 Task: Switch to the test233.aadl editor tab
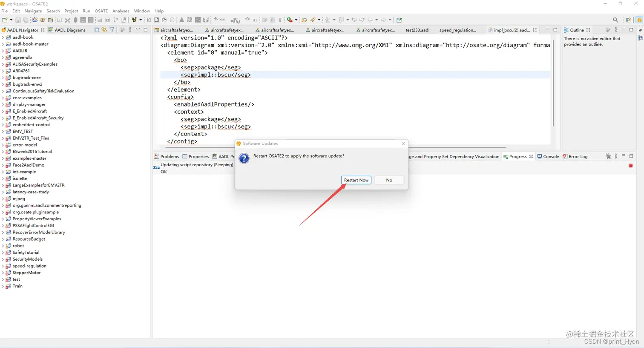pyautogui.click(x=417, y=30)
